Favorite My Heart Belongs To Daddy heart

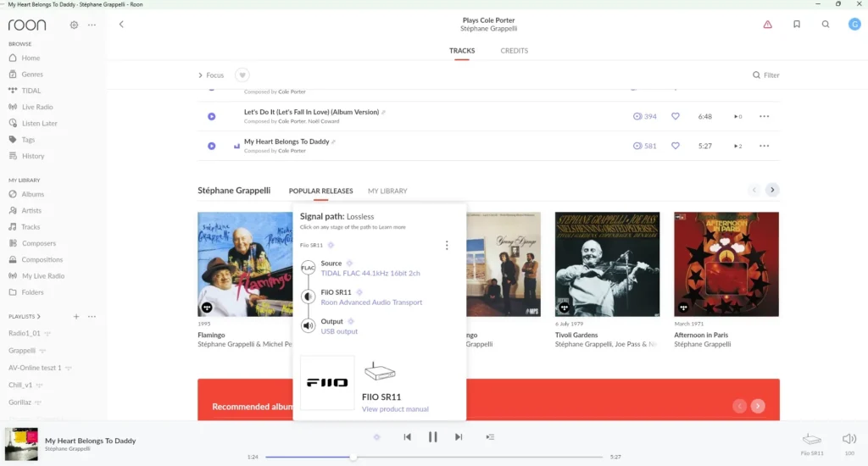pyautogui.click(x=676, y=146)
